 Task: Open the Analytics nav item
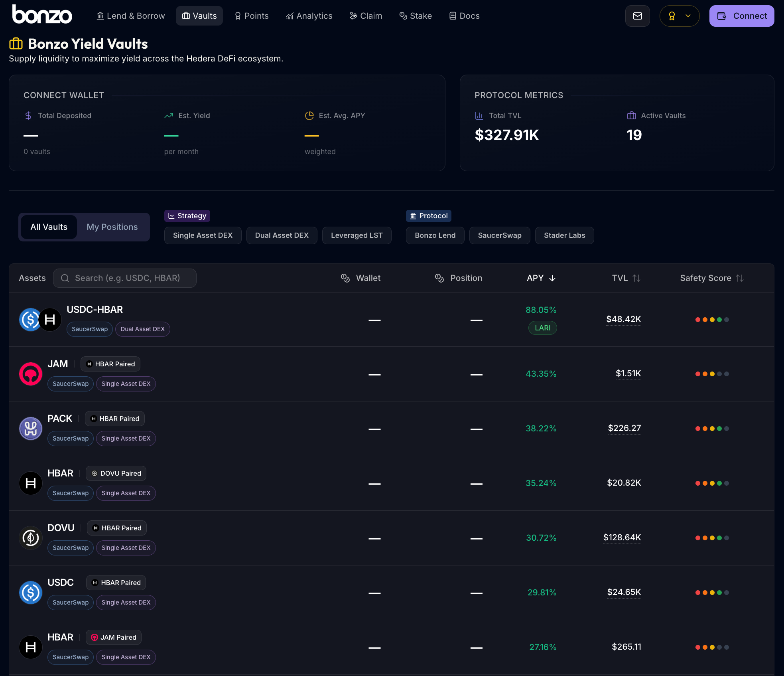(x=309, y=16)
